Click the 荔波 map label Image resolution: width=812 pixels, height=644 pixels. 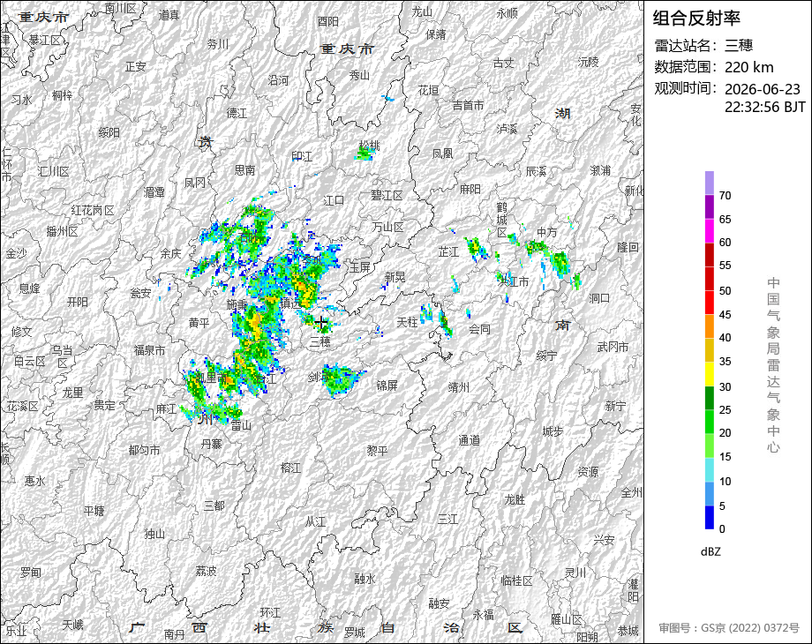pyautogui.click(x=206, y=571)
